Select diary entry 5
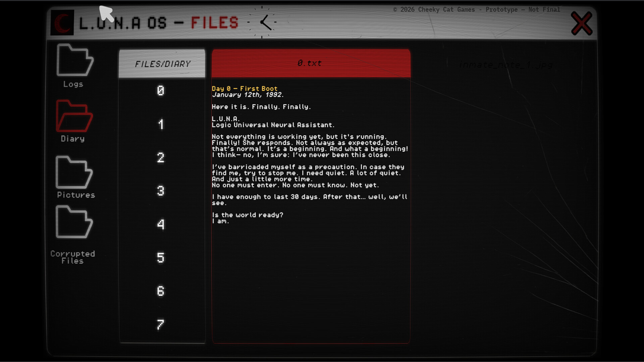This screenshot has height=362, width=644. point(161,257)
